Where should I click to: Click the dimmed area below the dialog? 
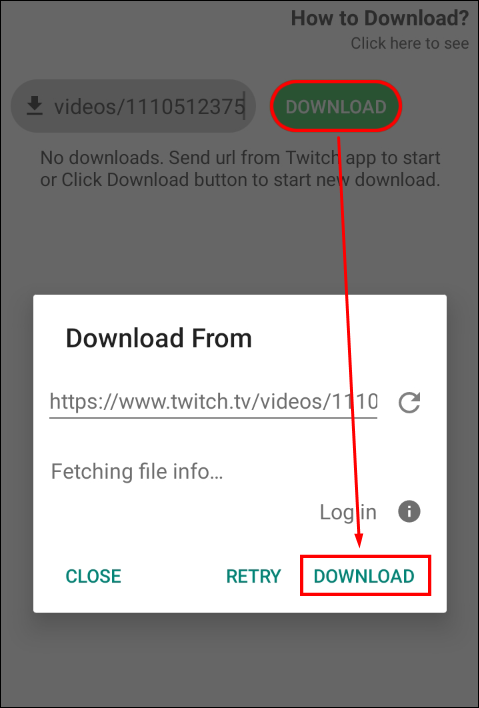(239, 659)
